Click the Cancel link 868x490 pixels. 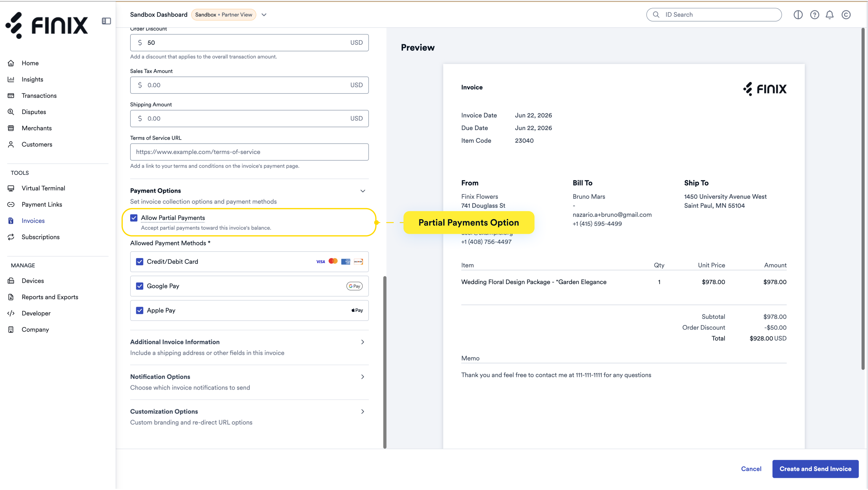coord(751,469)
